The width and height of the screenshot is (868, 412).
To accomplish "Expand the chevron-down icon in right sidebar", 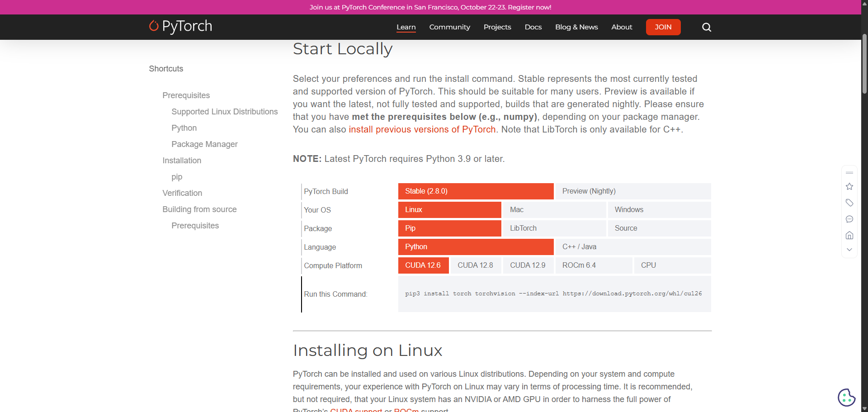I will [849, 250].
